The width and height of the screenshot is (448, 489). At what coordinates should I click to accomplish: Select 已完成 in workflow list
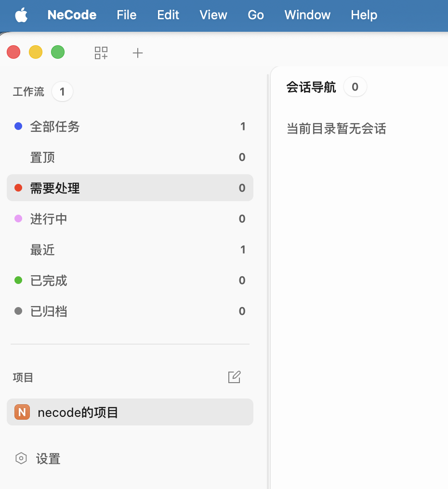(130, 281)
